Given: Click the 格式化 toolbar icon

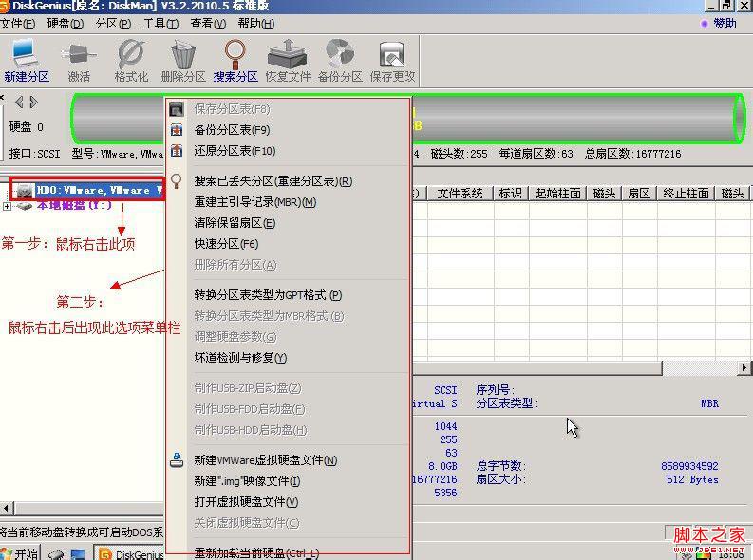Looking at the screenshot, I should pos(131,54).
